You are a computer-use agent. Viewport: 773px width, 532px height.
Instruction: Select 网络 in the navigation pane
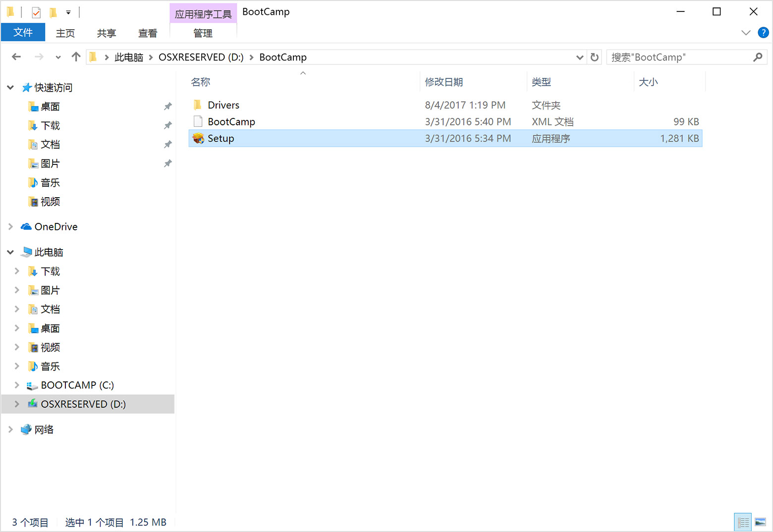[44, 429]
